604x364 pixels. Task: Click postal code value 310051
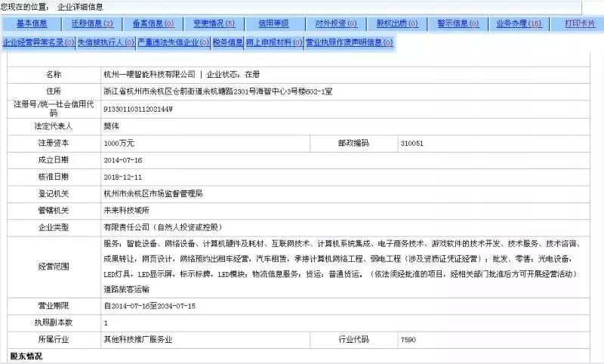click(x=411, y=143)
